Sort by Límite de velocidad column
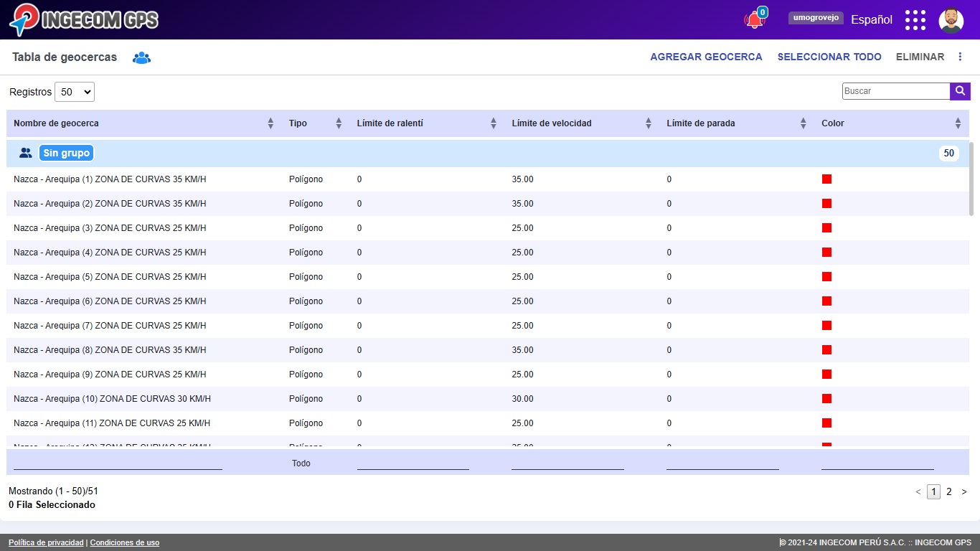Viewport: 980px width, 551px height. [648, 123]
